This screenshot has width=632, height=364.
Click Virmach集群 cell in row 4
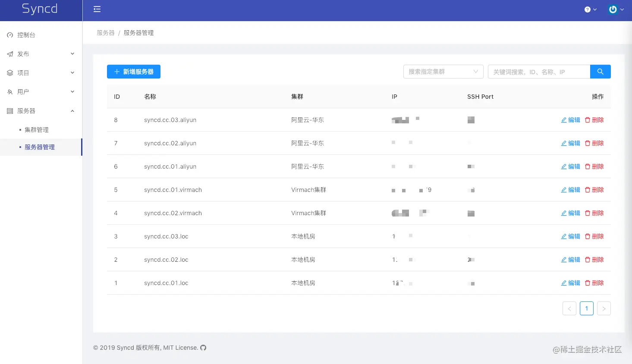[308, 213]
